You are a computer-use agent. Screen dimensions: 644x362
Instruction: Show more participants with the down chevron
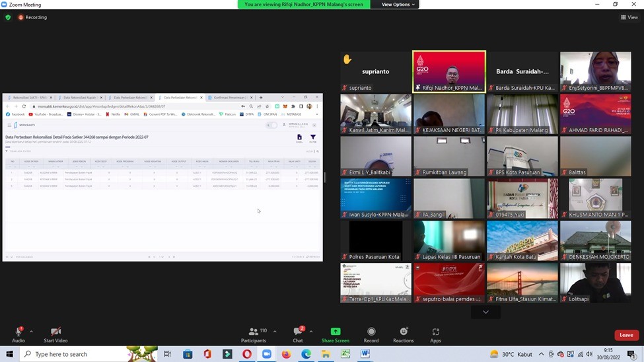tap(485, 312)
